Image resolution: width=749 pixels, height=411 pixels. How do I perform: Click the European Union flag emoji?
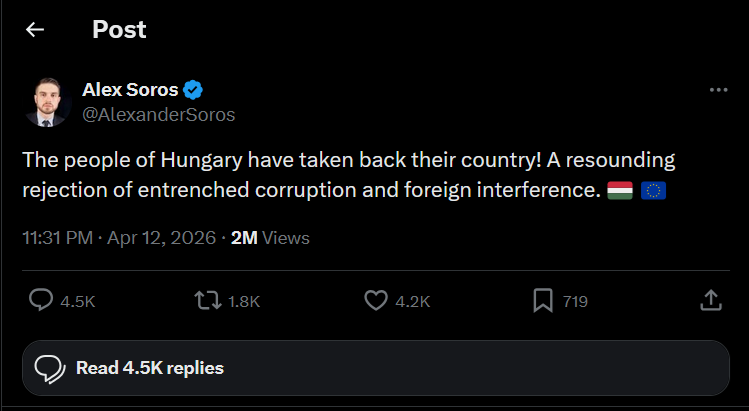click(653, 189)
